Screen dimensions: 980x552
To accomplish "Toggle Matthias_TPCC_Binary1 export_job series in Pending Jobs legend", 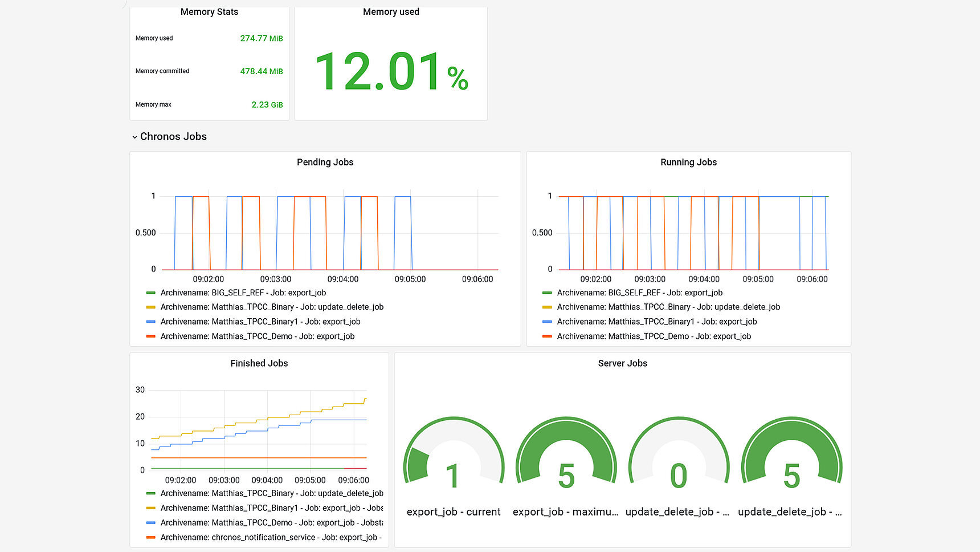I will pyautogui.click(x=260, y=322).
